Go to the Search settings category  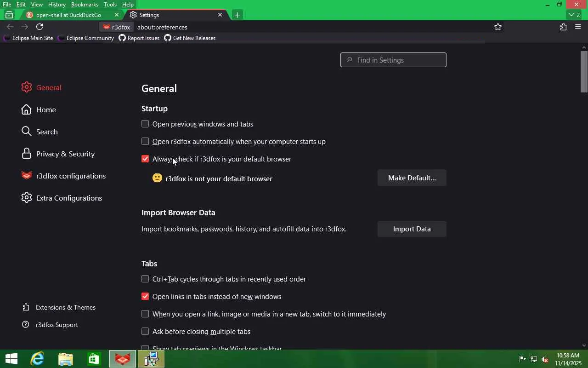coord(40,132)
